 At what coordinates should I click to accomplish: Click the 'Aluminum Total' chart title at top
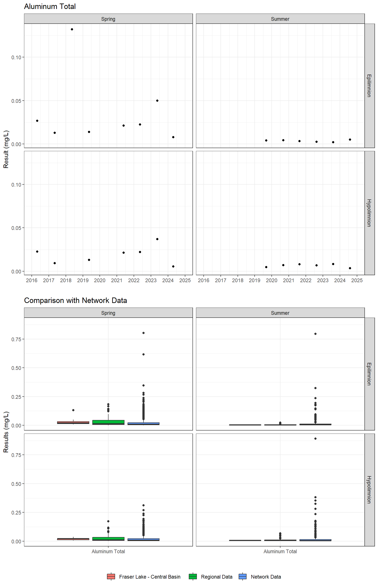[50, 6]
